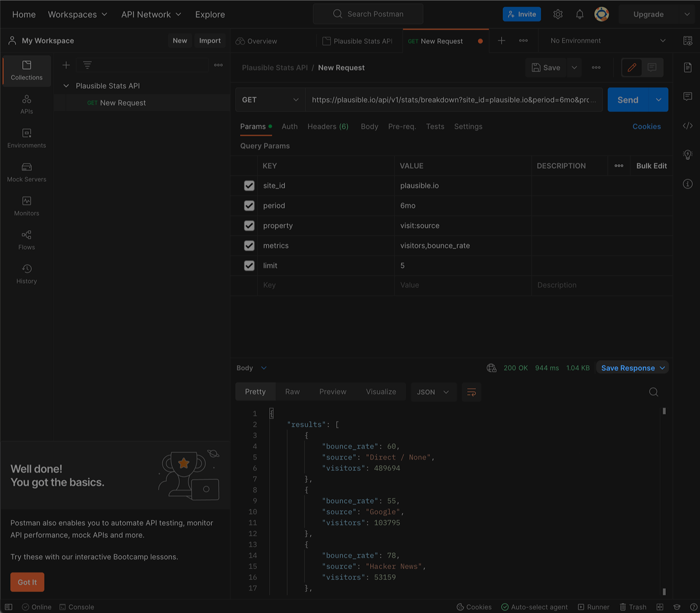Click the request URL field
Image resolution: width=700 pixels, height=613 pixels.
point(454,100)
